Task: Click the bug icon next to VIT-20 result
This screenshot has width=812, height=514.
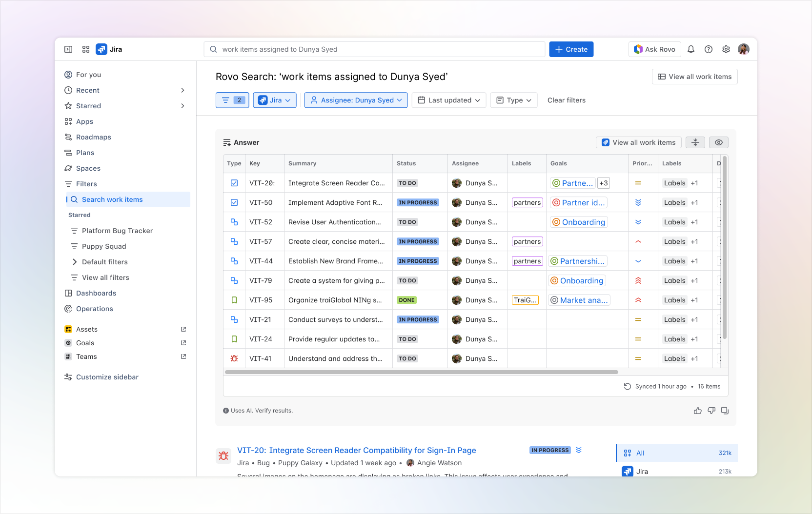Action: [x=223, y=456]
